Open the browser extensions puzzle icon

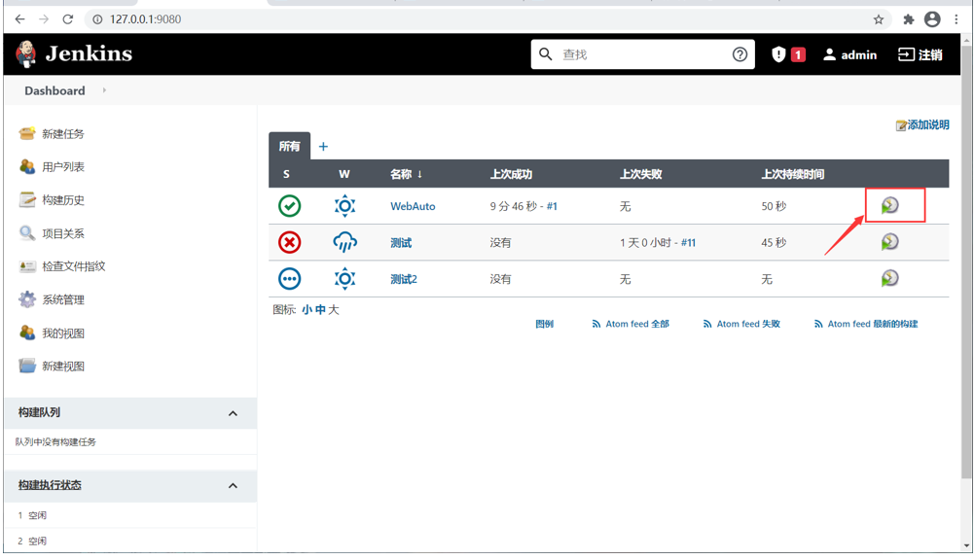tap(909, 19)
